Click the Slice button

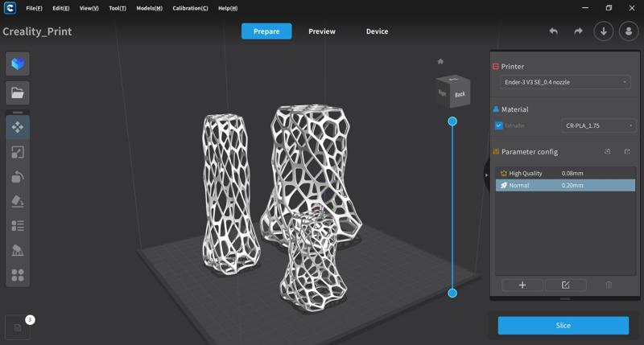563,326
